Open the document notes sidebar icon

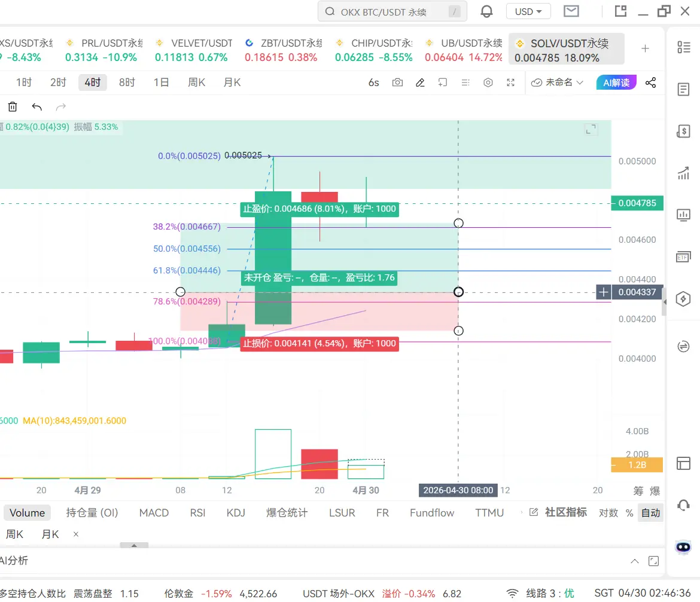(x=683, y=89)
